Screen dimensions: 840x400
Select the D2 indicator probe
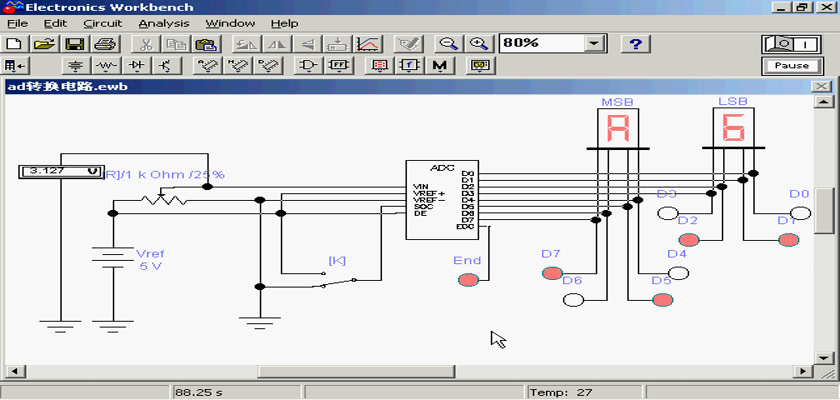coord(689,239)
